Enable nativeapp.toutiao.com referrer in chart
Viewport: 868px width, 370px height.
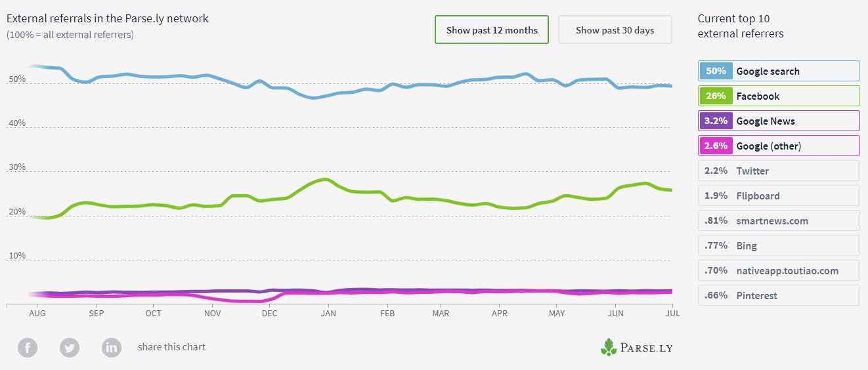pos(779,270)
